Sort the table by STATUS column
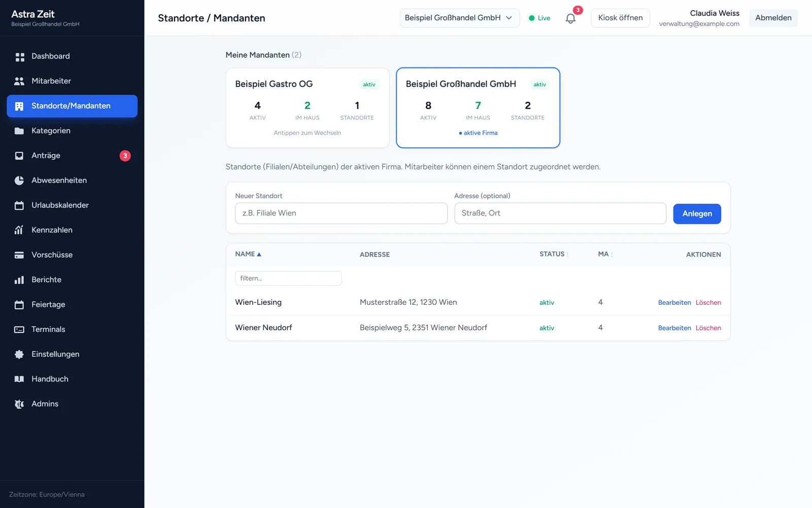 click(554, 254)
